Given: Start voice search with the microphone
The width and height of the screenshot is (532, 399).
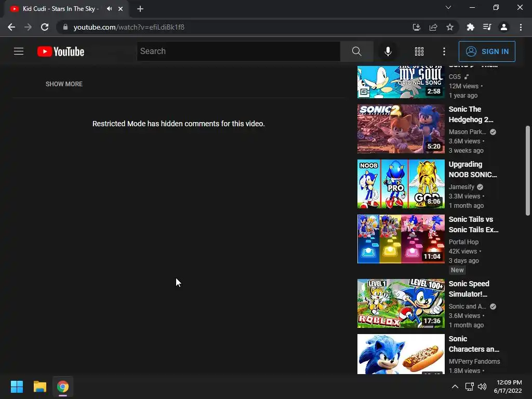Looking at the screenshot, I should tap(388, 51).
